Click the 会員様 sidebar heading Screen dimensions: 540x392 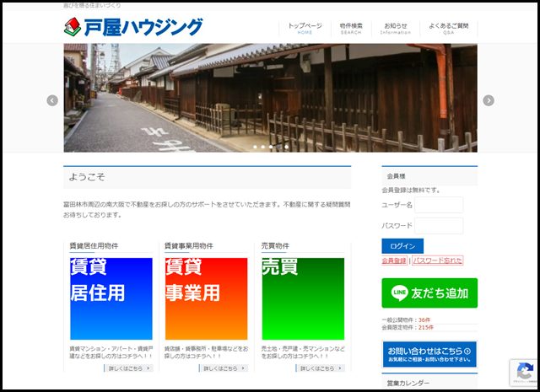(x=396, y=176)
